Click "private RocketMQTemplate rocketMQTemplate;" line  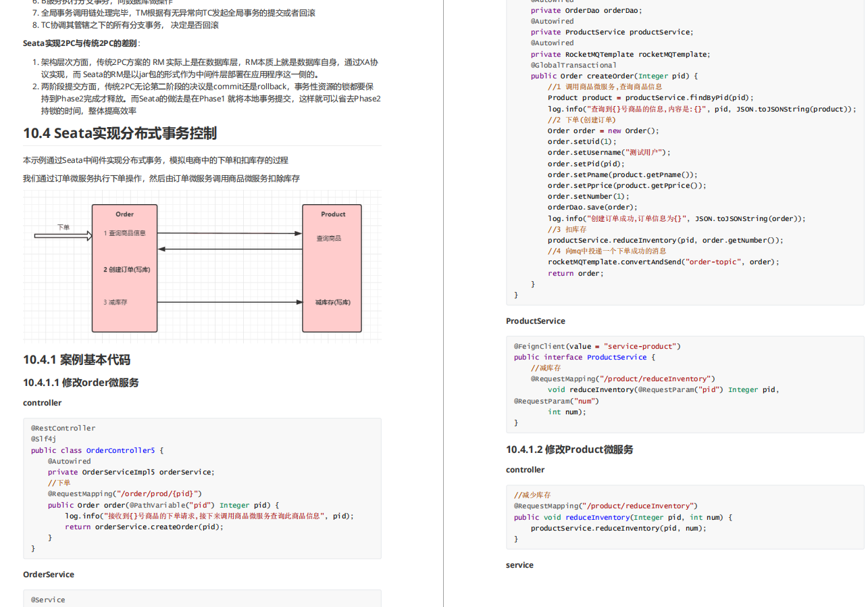tap(620, 54)
